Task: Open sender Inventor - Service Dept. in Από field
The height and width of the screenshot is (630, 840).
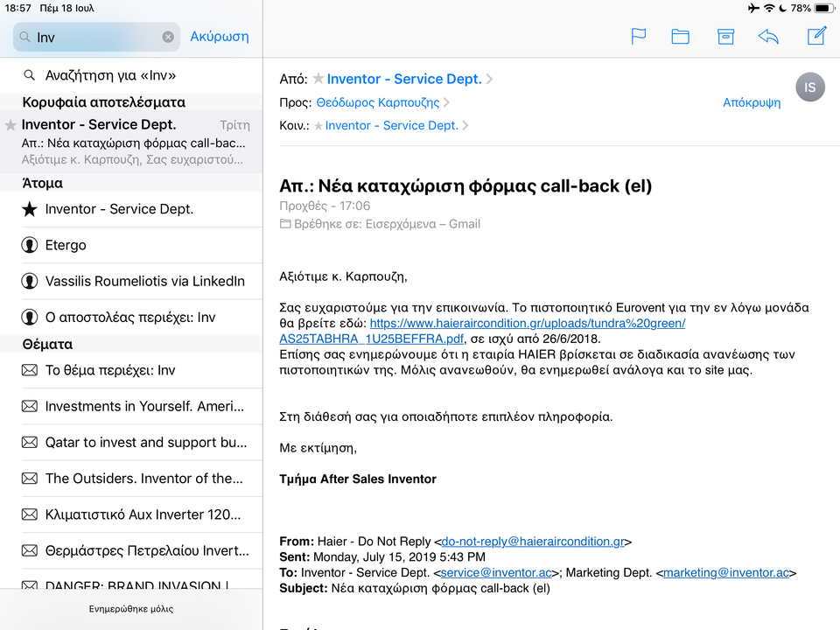Action: point(404,79)
